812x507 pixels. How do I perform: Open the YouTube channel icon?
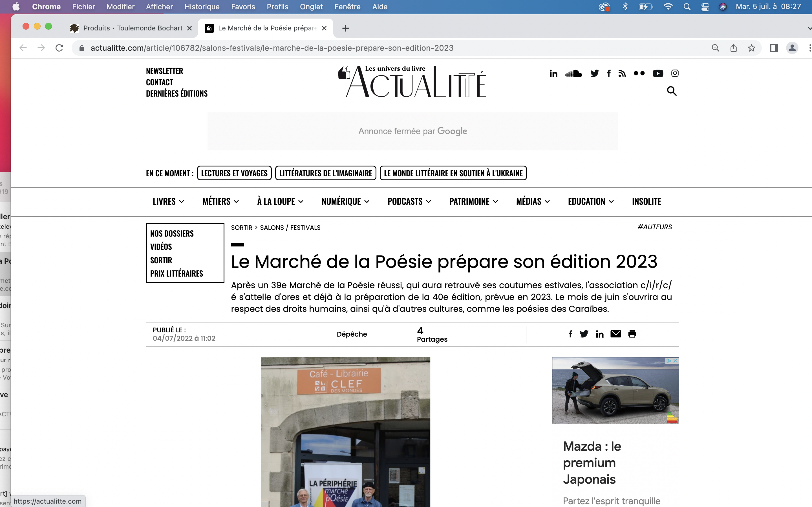pos(658,74)
